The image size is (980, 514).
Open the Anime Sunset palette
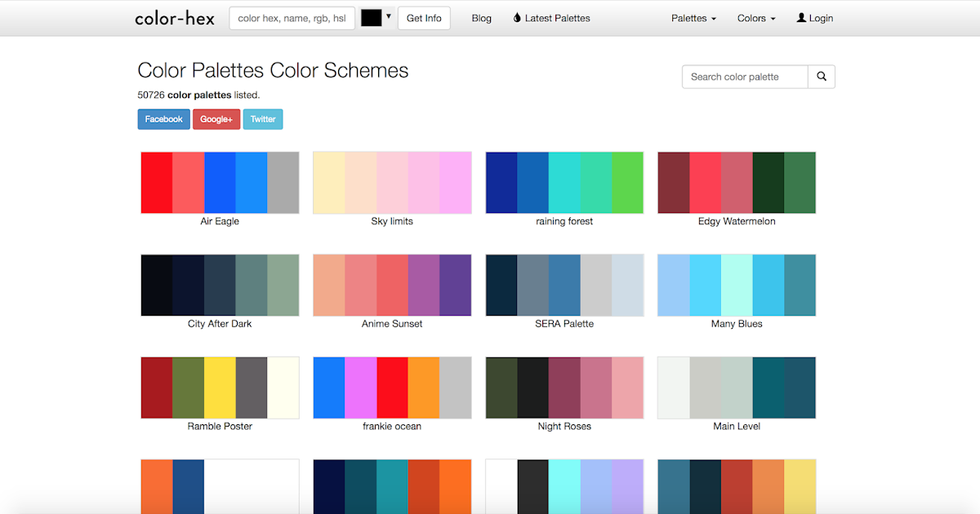click(392, 285)
